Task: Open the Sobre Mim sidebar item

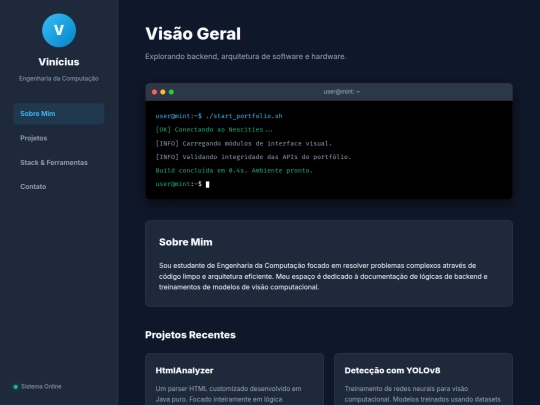Action: tap(59, 114)
